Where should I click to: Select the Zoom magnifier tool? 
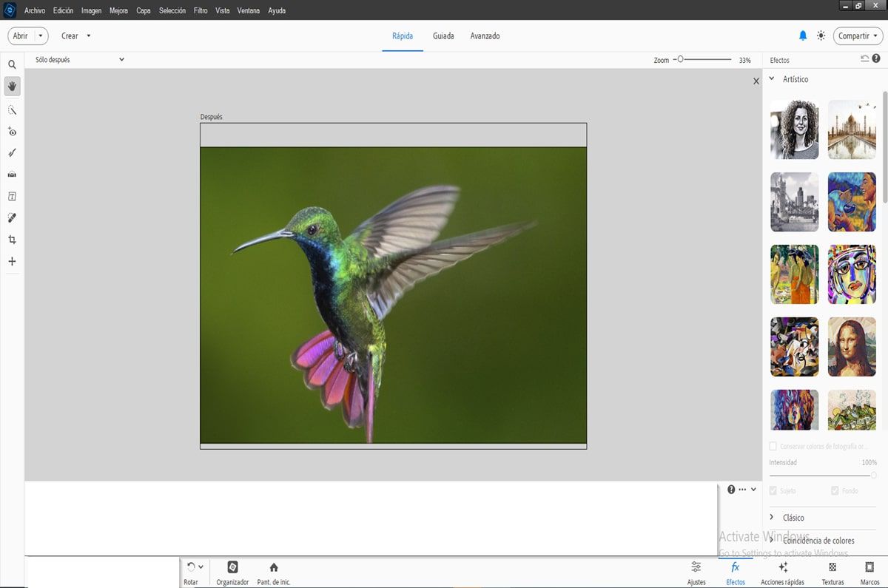pos(12,65)
